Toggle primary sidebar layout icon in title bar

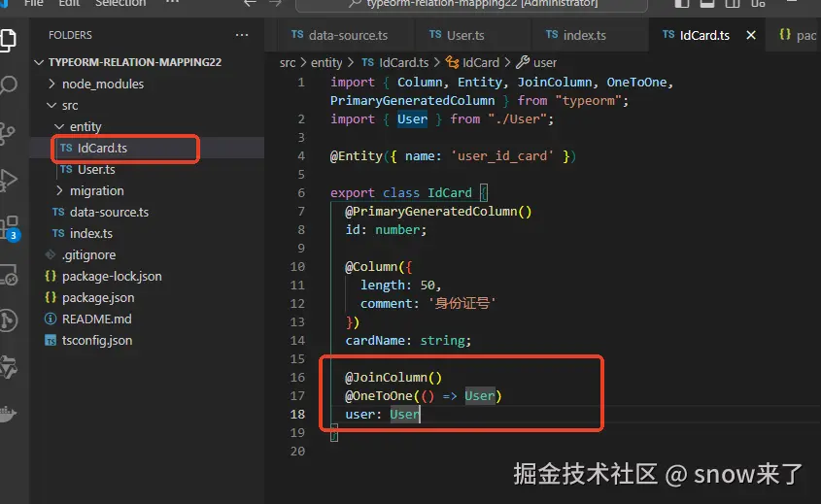tap(682, 3)
